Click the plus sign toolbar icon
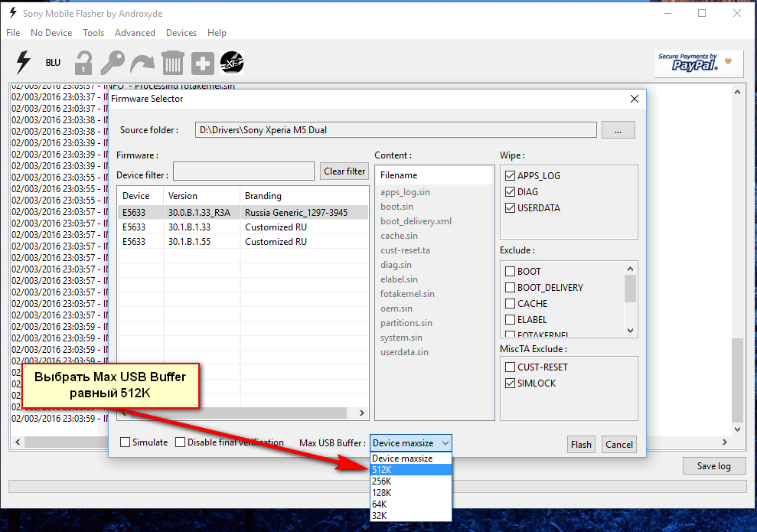This screenshot has height=532, width=757. (x=203, y=63)
